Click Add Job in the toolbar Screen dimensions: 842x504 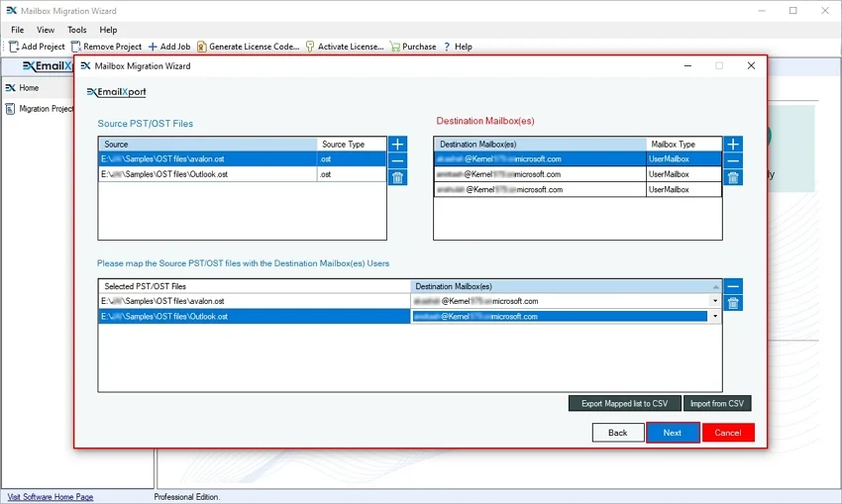pos(169,47)
